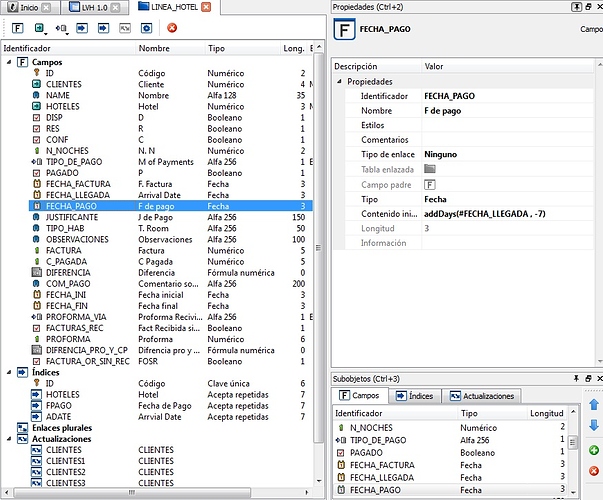Click the blue gear icon in the toolbar
Image resolution: width=603 pixels, height=500 pixels.
(x=146, y=27)
